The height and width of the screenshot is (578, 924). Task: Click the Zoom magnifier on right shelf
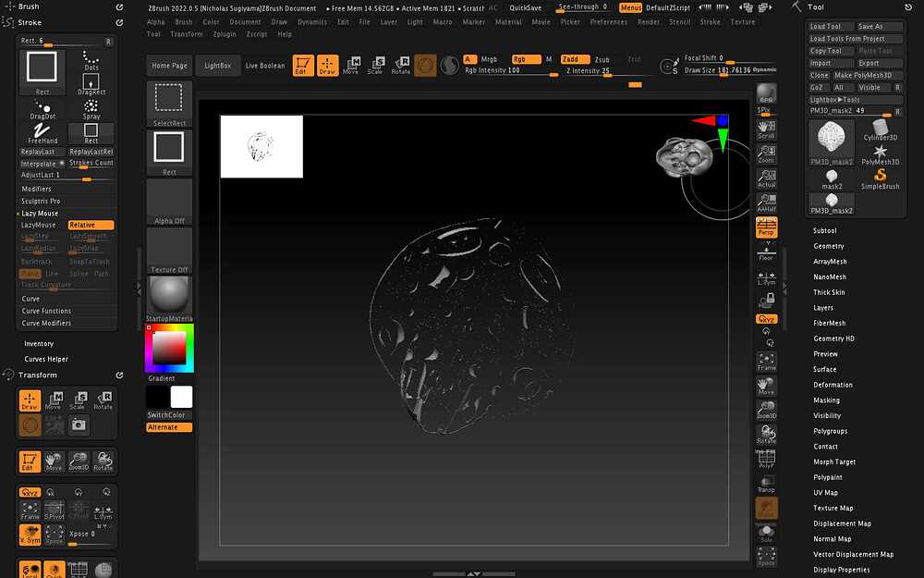point(766,154)
